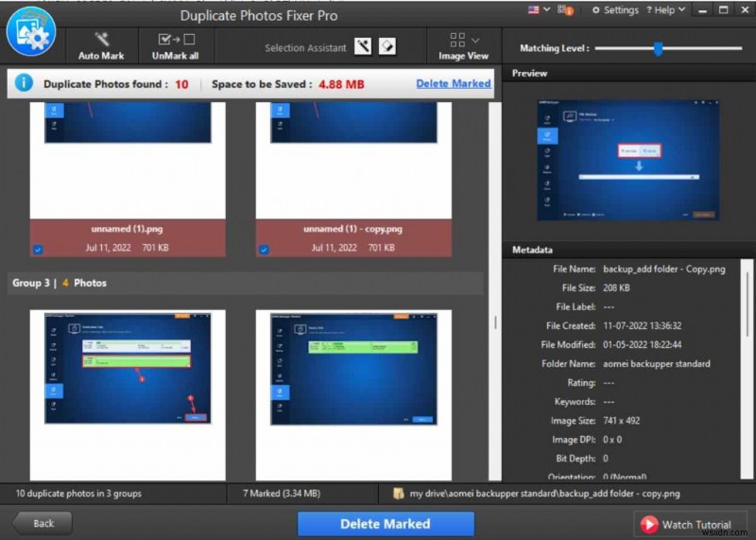Click the blue info icon
Screen dimensions: 756x540
(24, 83)
